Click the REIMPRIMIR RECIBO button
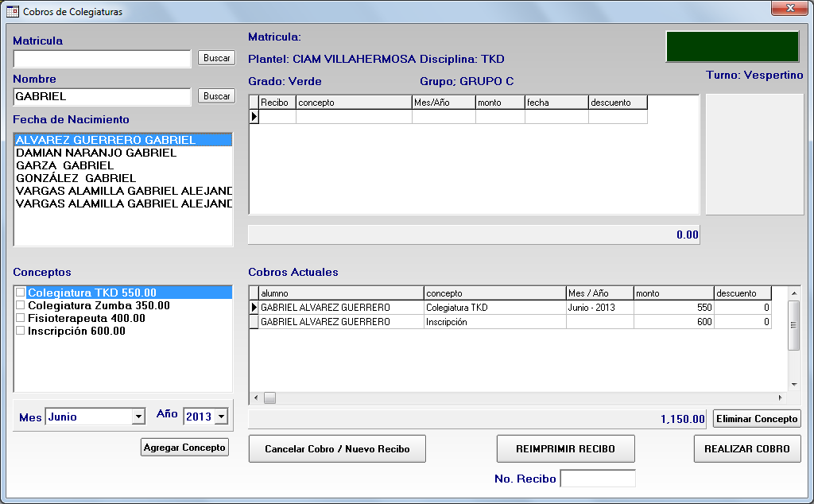This screenshot has height=504, width=814. pyautogui.click(x=565, y=448)
